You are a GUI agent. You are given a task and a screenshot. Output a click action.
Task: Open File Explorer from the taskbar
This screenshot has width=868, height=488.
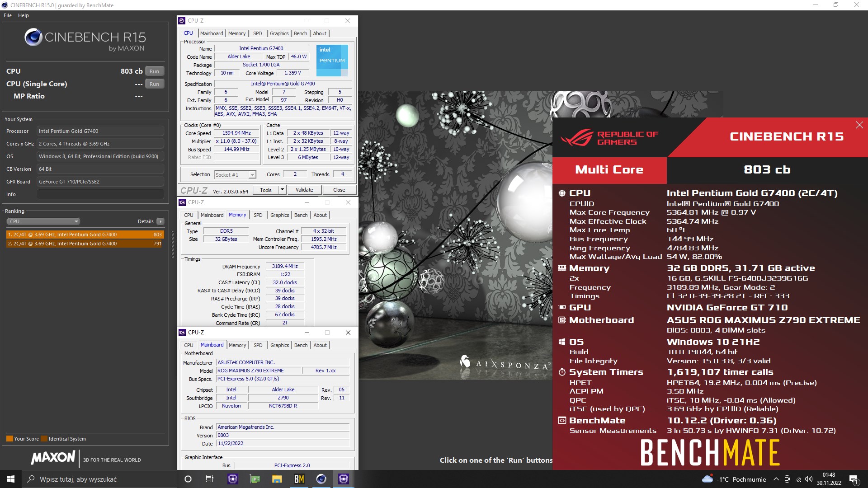click(277, 479)
